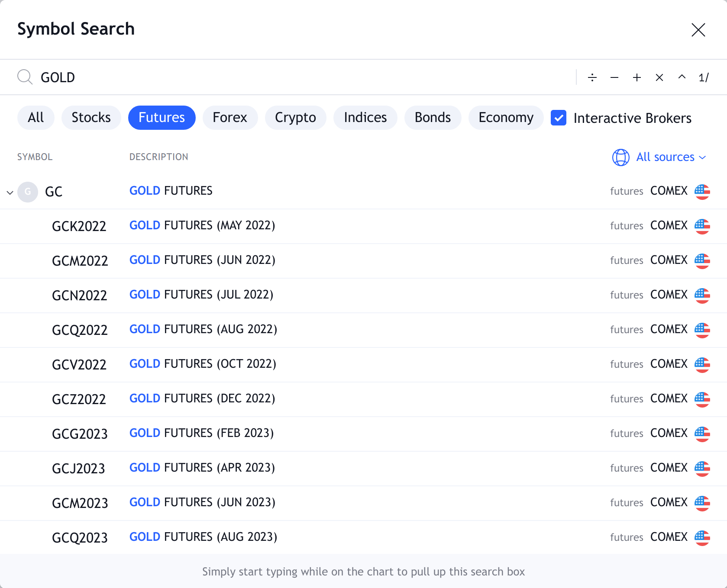The height and width of the screenshot is (588, 727).
Task: Click US flag on GCK2022 row
Action: tap(702, 226)
